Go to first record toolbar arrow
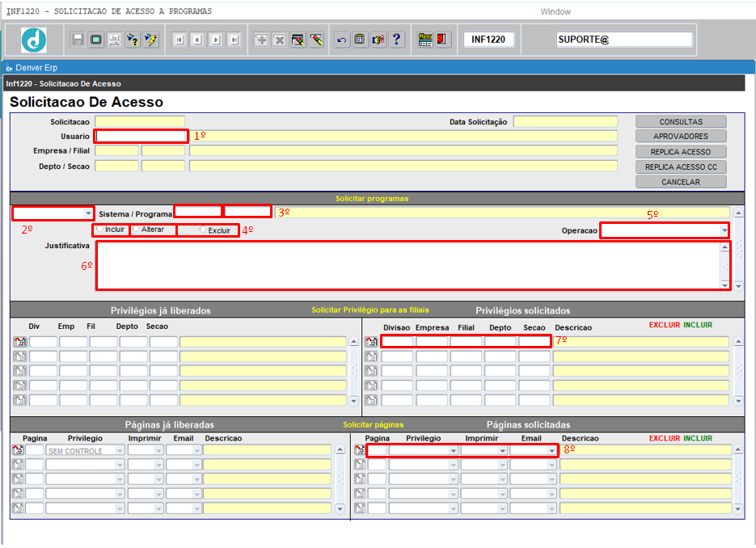 click(179, 40)
